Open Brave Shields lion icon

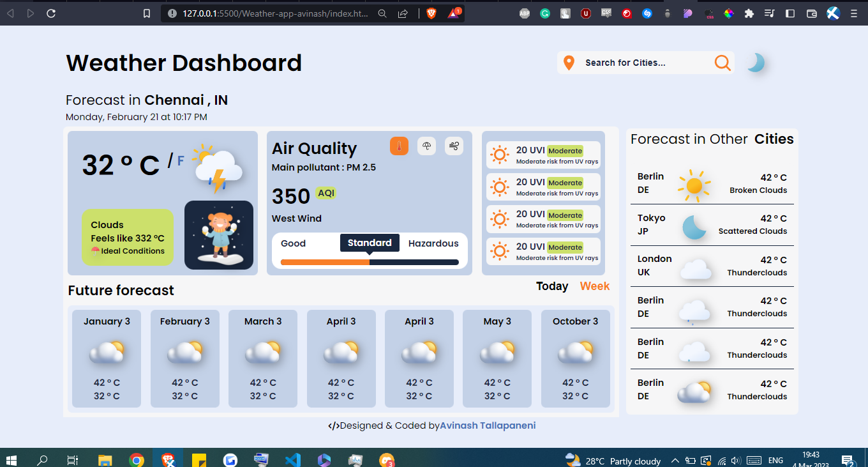tap(431, 13)
